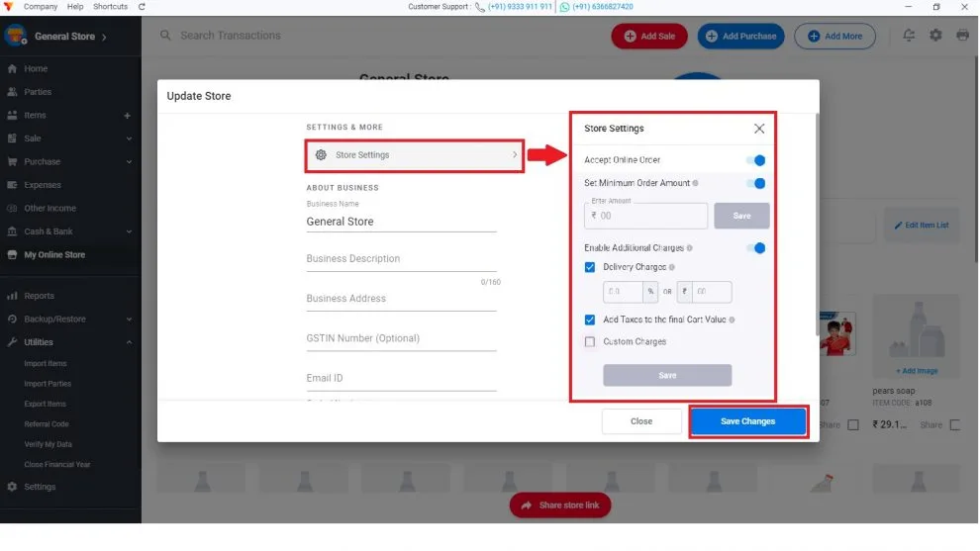Click the Items sidebar icon
Screen dimensions: 980x551
[12, 115]
